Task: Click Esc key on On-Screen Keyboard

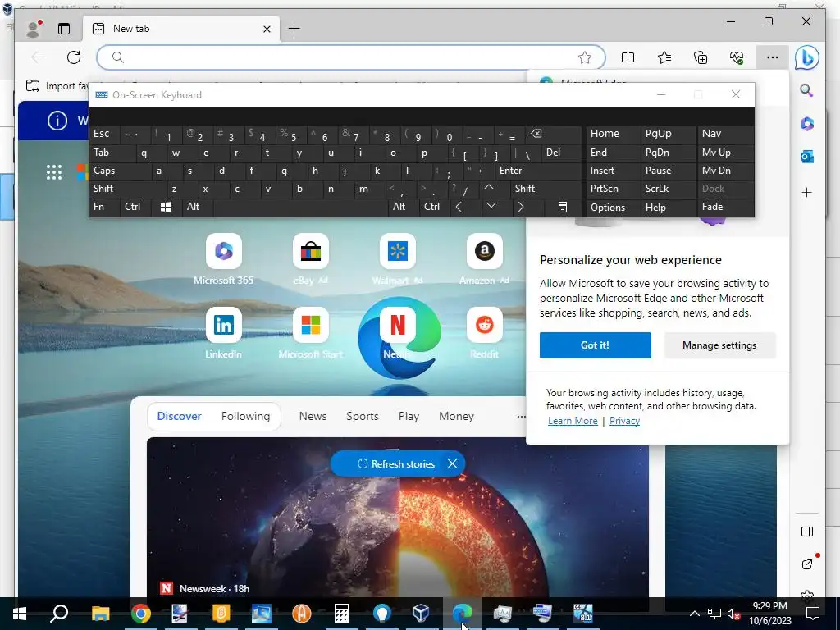Action: click(104, 134)
